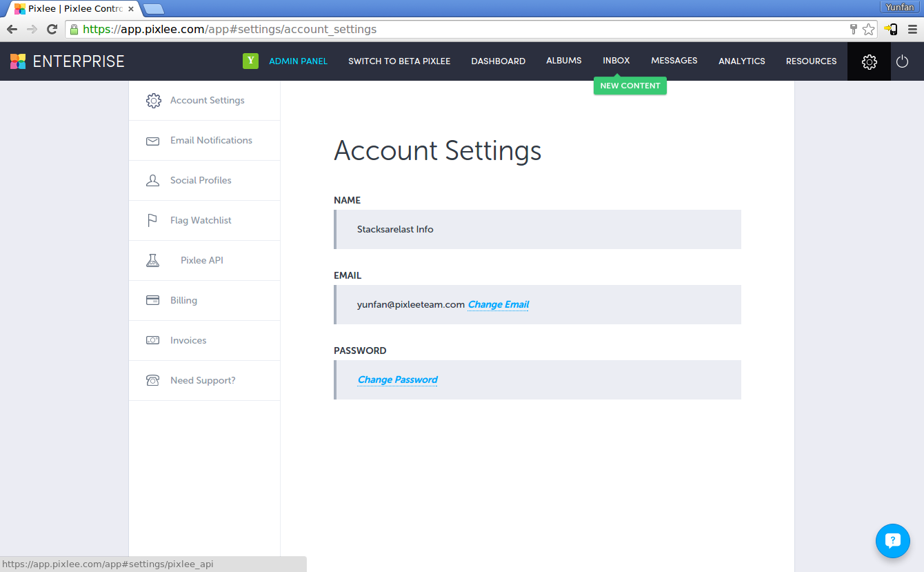Click the browser back arrow
The width and height of the screenshot is (924, 572).
[x=12, y=29]
